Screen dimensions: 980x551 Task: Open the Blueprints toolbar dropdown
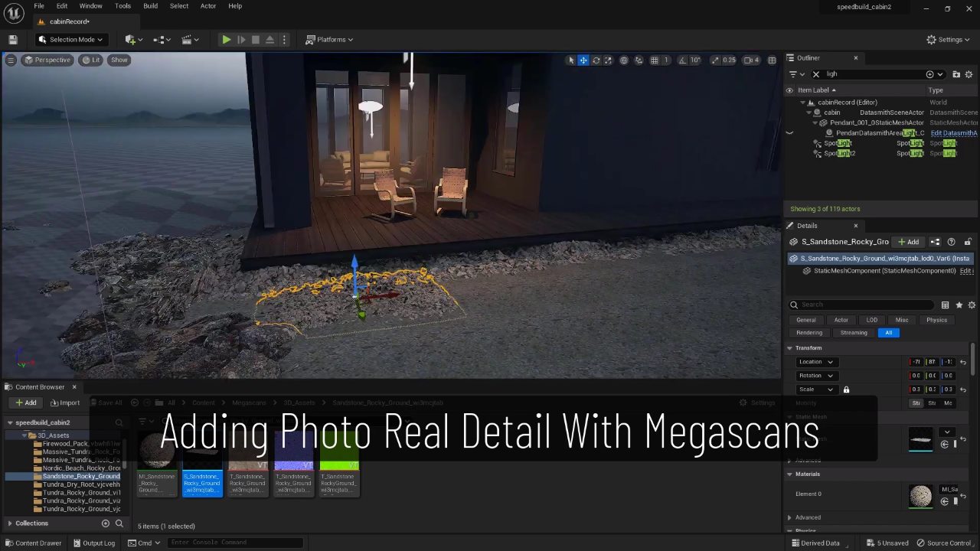pos(162,40)
